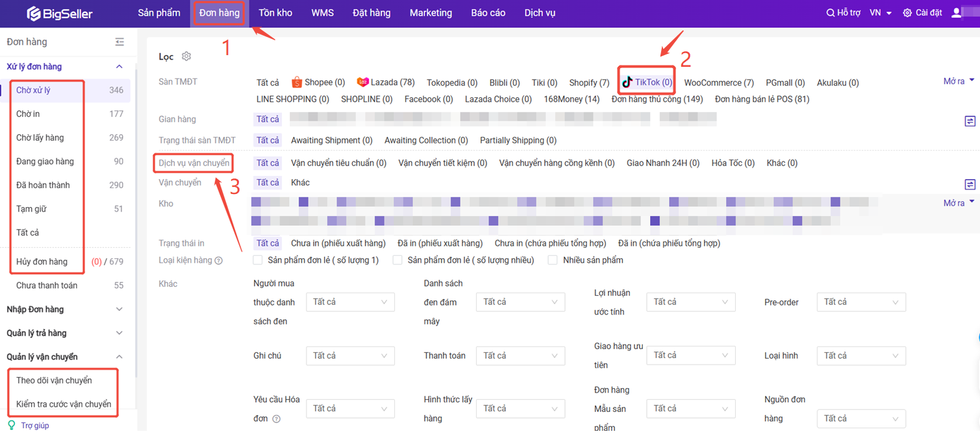The image size is (980, 436).
Task: Open filter settings gear icon
Action: point(186,56)
